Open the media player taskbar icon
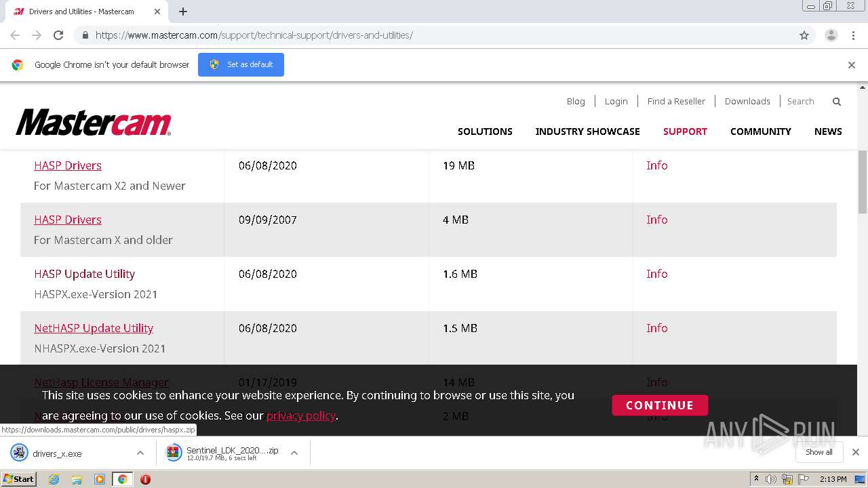Screen dimensions: 868x488 pyautogui.click(x=100, y=479)
